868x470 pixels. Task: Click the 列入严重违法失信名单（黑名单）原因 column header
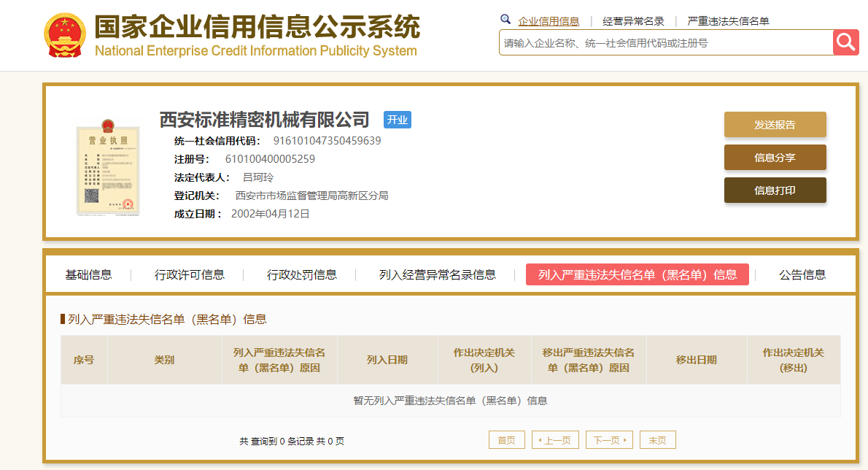279,360
